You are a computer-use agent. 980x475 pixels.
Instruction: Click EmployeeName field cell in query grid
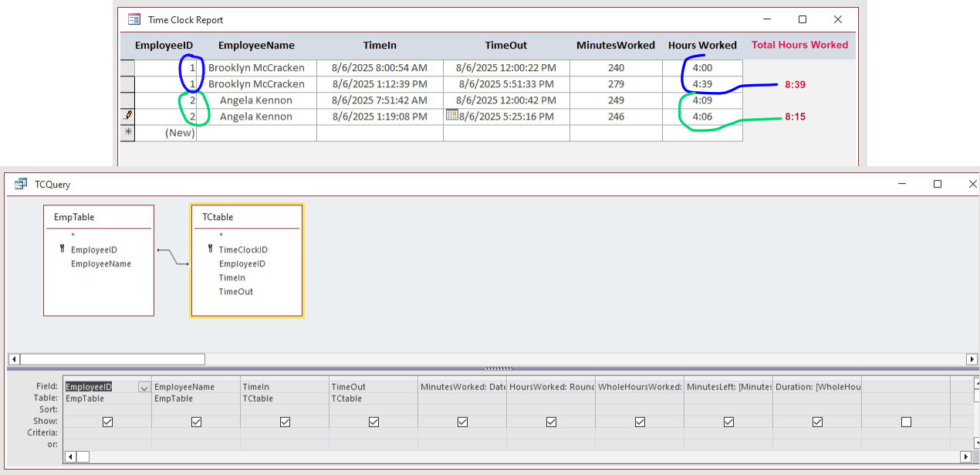(x=196, y=387)
